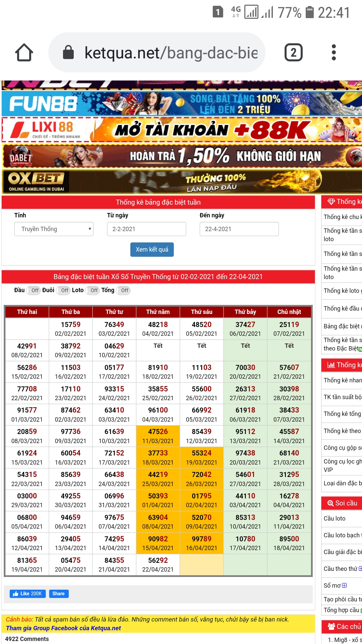The image size is (362, 644).
Task: Switch on the Loto toggle
Action: (x=93, y=290)
